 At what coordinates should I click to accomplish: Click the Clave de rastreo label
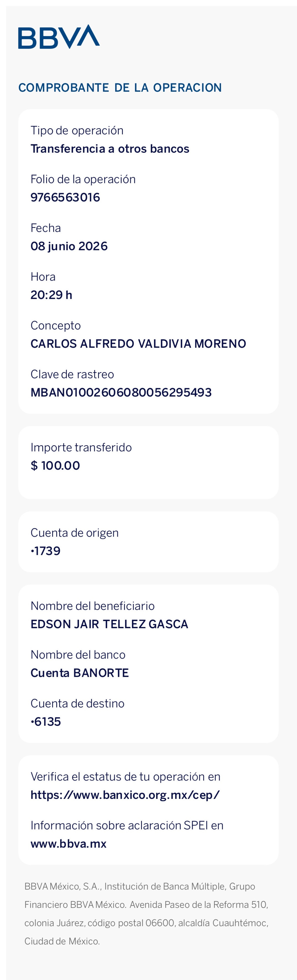72,374
